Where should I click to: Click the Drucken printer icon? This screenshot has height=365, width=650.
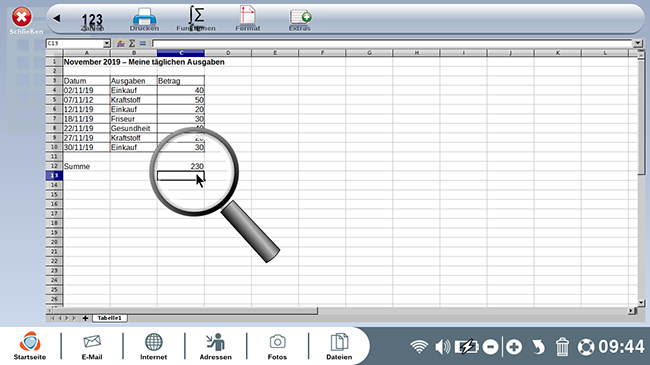coord(144,19)
